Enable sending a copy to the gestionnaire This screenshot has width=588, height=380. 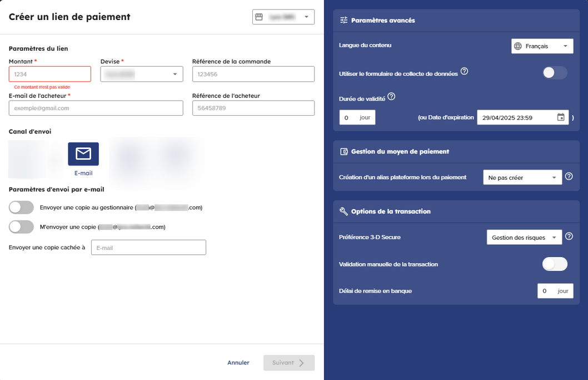point(22,208)
